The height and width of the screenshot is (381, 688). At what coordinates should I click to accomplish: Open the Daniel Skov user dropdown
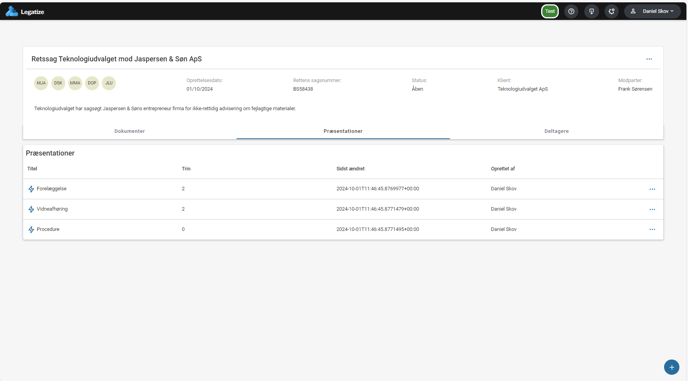pyautogui.click(x=652, y=11)
